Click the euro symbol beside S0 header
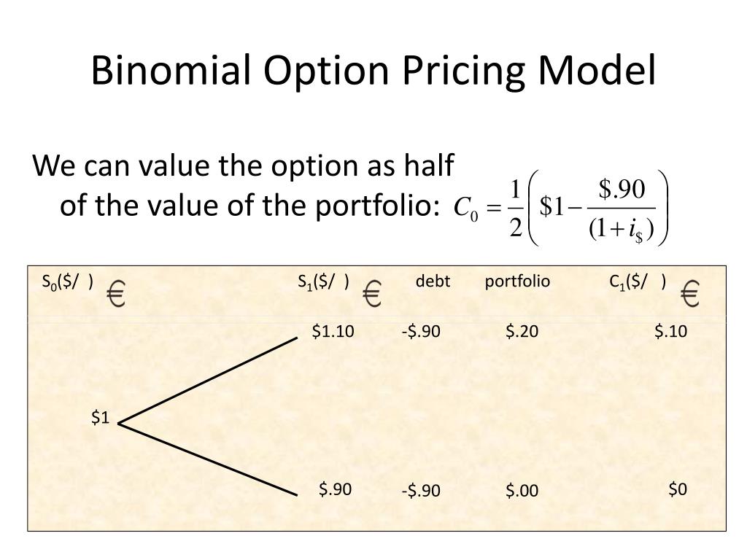 pos(116,293)
